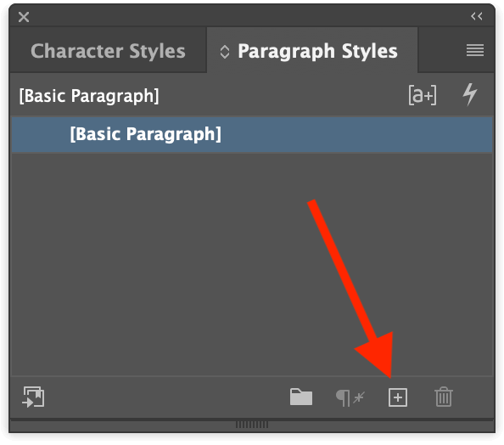Collapse panel using double chevron icon
This screenshot has height=445, width=504.
coord(477,16)
